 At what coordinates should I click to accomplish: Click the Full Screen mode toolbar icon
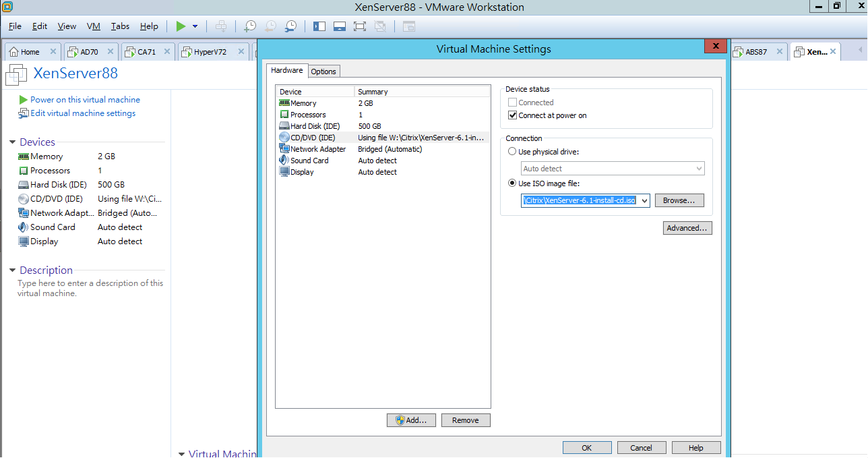[359, 26]
